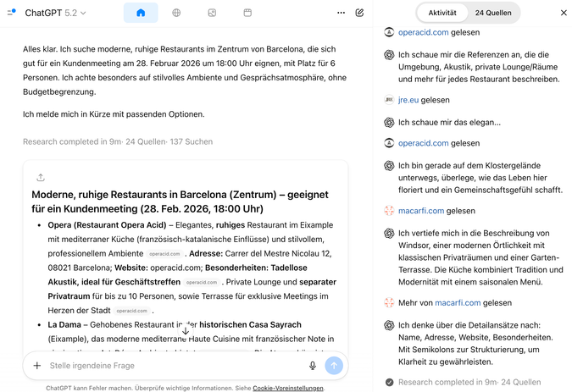Open operacid.com link below 'Ich schaue mir das elegan...'
Image resolution: width=572 pixels, height=392 pixels.
423,143
